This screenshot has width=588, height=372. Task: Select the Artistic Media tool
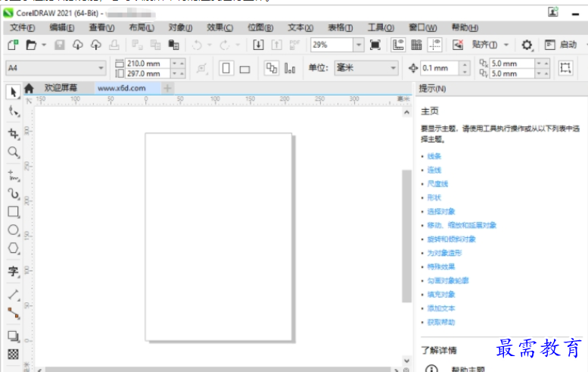click(14, 194)
